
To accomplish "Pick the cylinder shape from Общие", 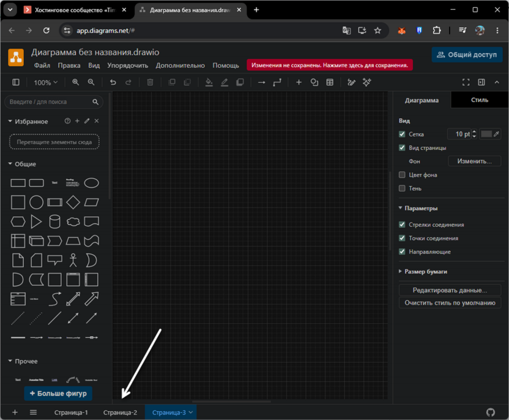I will point(54,222).
